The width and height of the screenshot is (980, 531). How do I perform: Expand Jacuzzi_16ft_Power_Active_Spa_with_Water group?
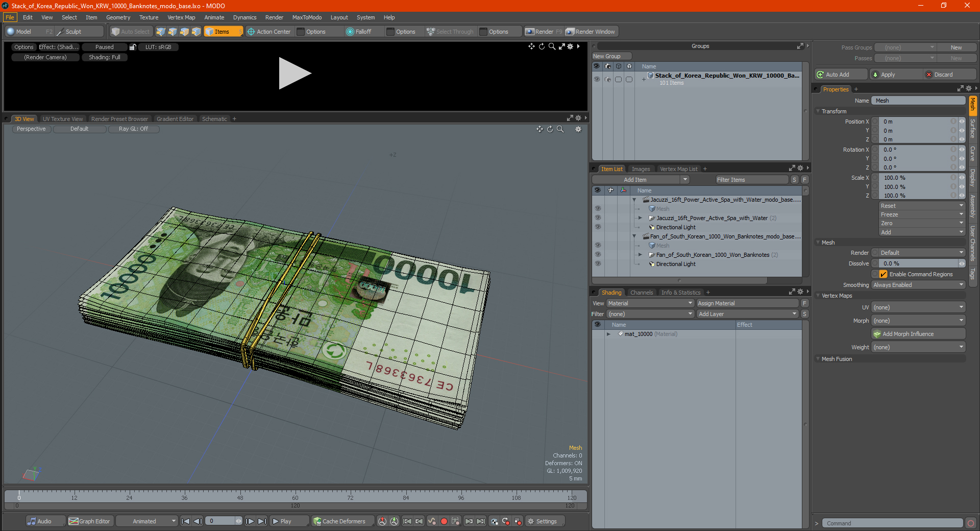click(x=640, y=218)
